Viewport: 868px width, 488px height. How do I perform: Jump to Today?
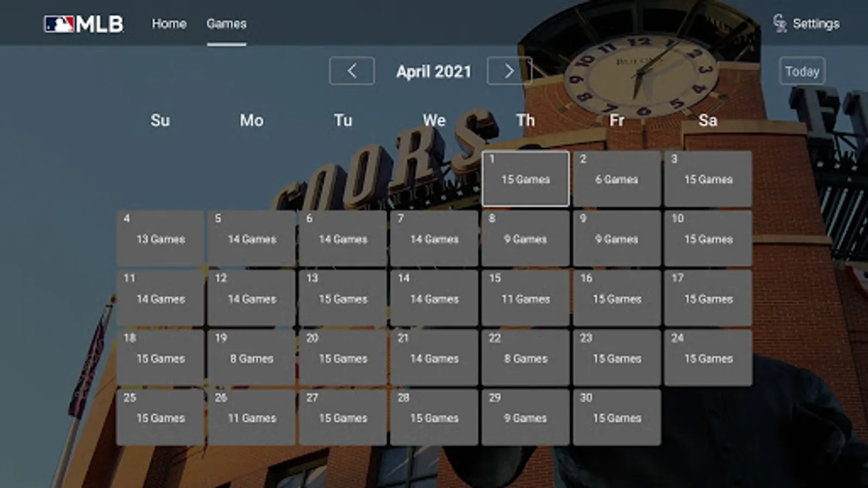[802, 71]
